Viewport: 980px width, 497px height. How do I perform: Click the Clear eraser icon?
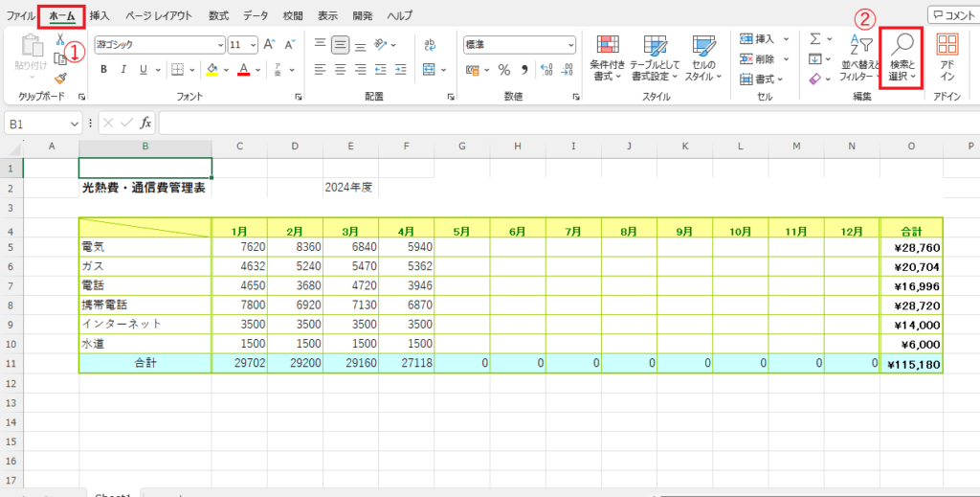click(815, 79)
